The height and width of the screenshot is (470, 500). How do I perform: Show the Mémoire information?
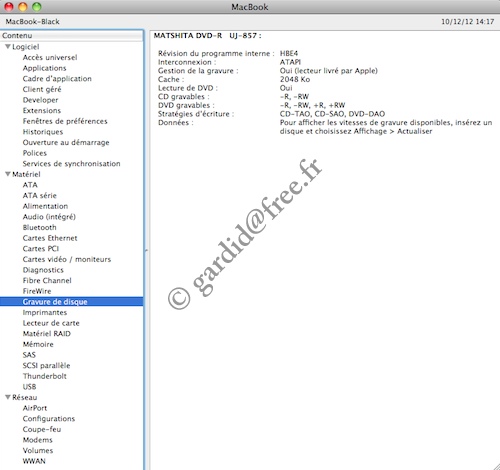coord(38,344)
